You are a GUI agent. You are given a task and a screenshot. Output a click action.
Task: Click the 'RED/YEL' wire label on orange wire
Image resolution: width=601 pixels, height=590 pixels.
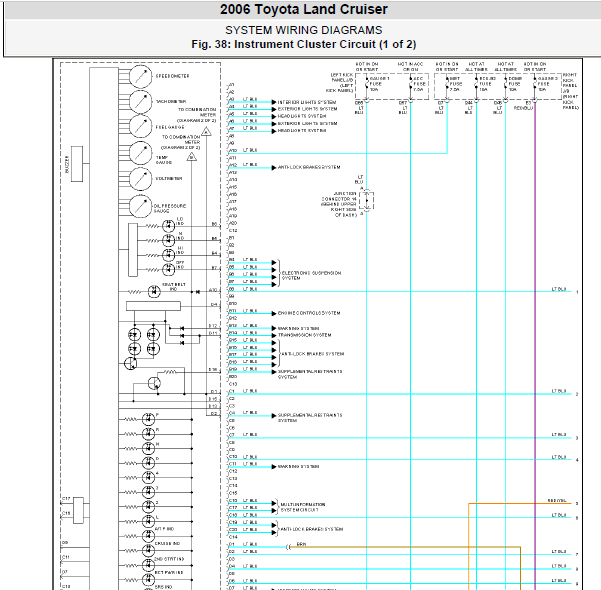point(557,501)
